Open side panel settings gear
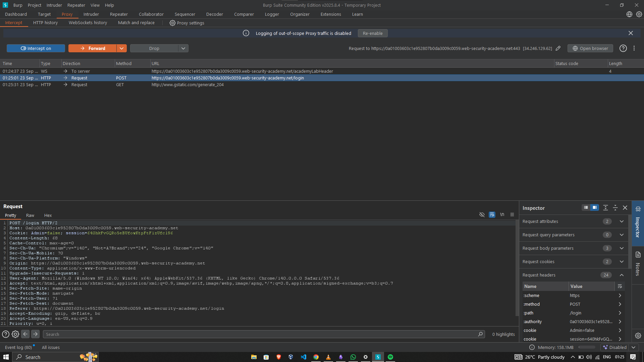This screenshot has width=644, height=362. [x=638, y=336]
